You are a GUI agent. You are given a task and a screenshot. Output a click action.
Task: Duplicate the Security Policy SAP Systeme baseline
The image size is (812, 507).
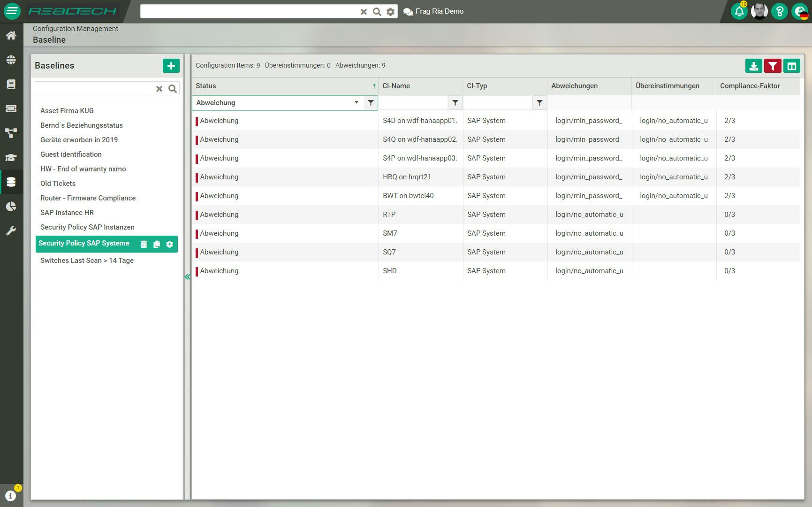(x=157, y=244)
